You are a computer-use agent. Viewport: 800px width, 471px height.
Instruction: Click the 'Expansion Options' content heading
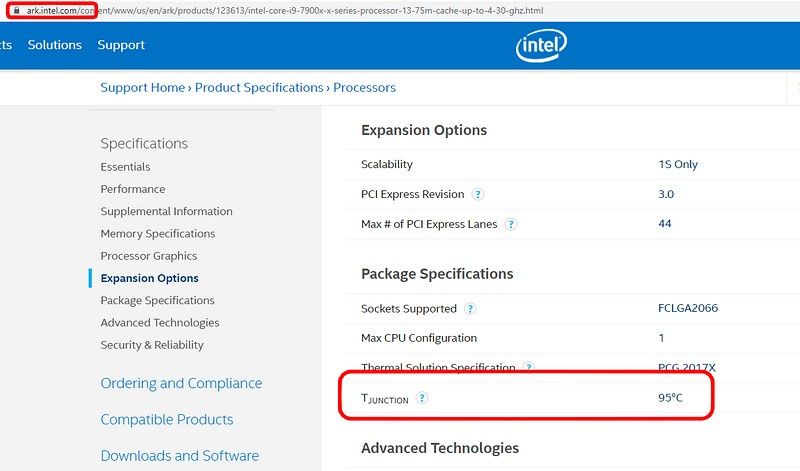[x=424, y=130]
